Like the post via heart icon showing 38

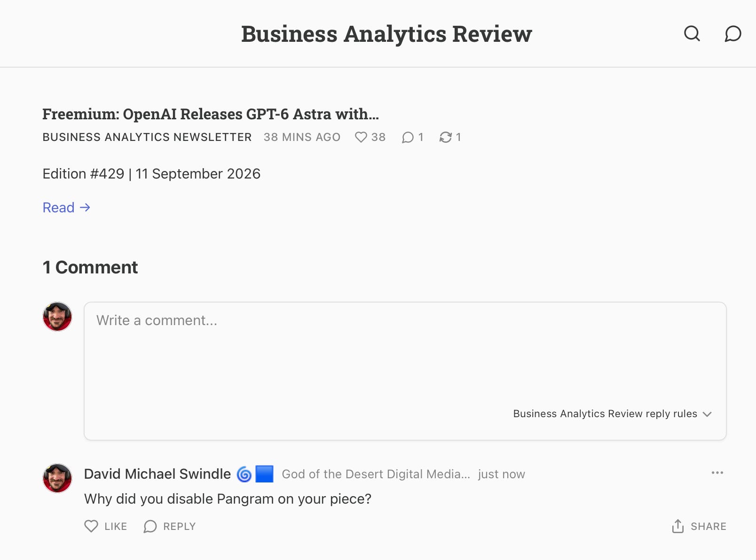361,137
